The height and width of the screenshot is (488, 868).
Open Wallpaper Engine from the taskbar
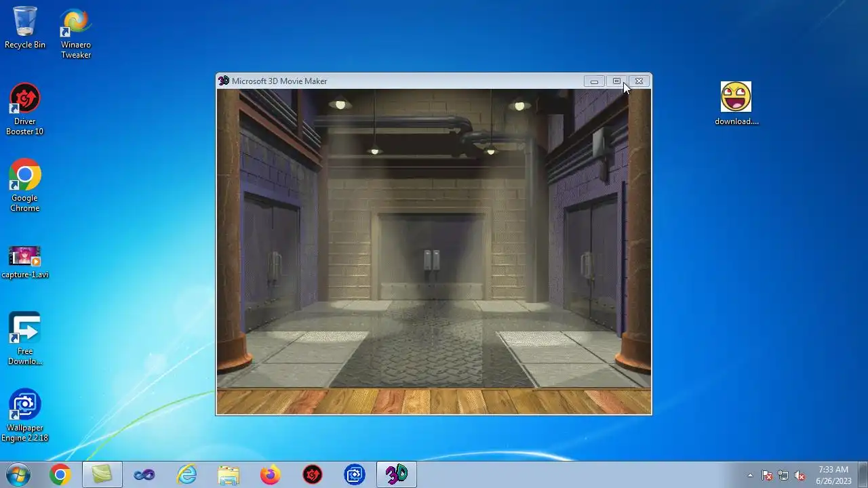click(355, 475)
